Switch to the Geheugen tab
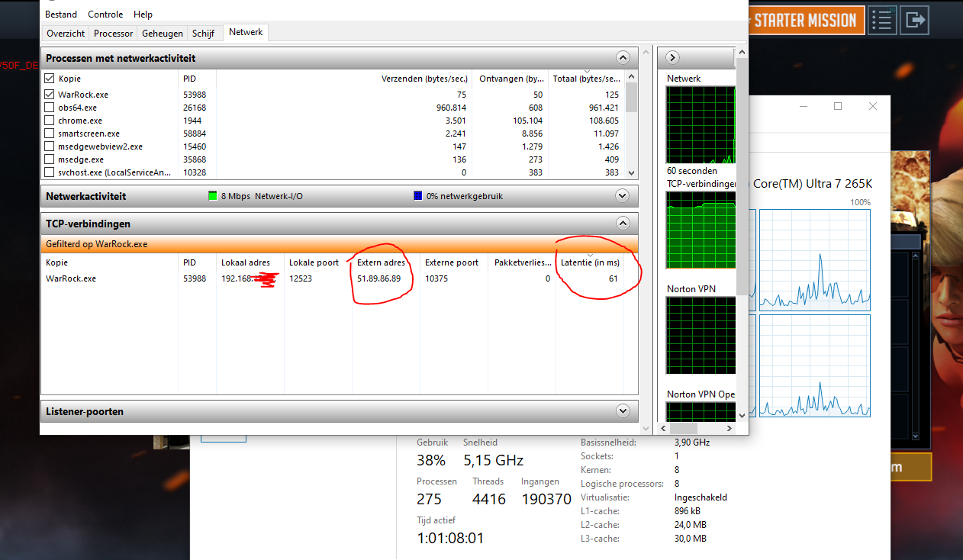 pyautogui.click(x=163, y=34)
